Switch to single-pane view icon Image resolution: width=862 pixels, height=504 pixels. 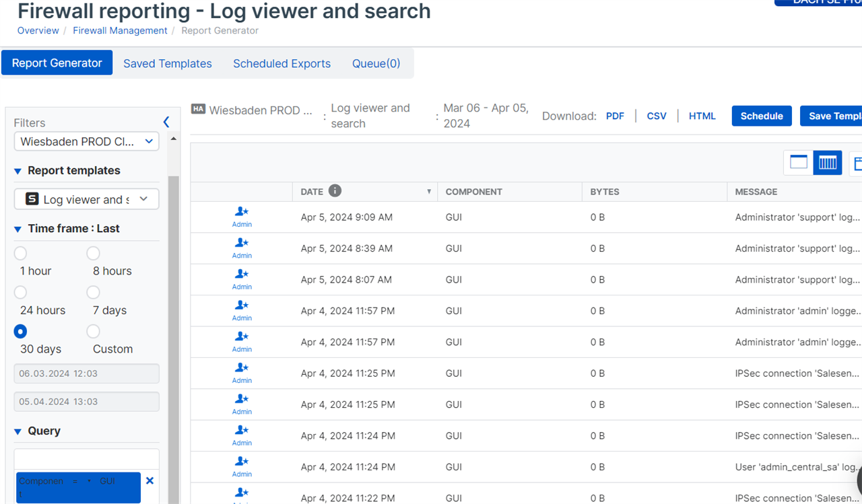798,162
